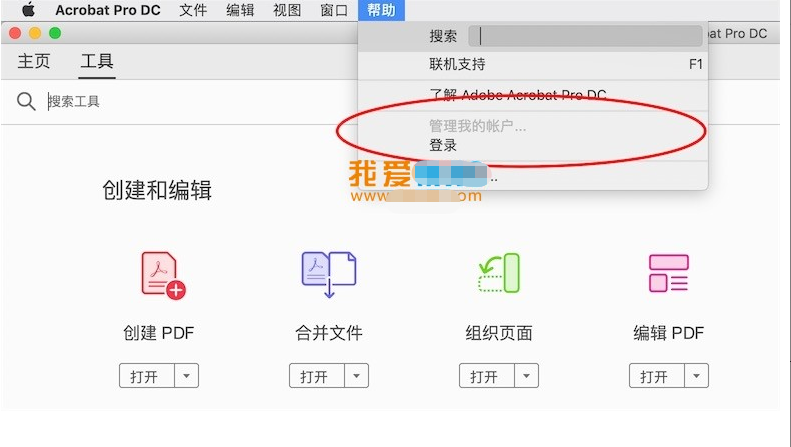Expand dropdown arrow under 合并文件

click(x=357, y=376)
